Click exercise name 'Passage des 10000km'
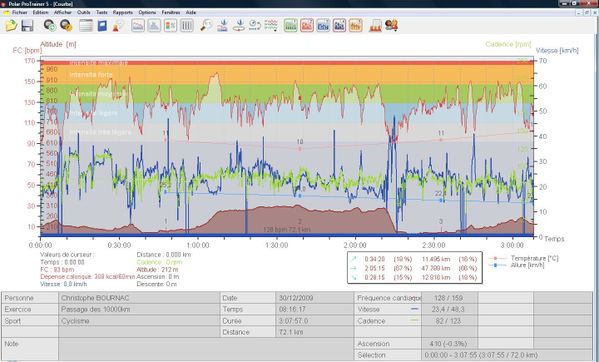599x362 pixels. [x=95, y=309]
